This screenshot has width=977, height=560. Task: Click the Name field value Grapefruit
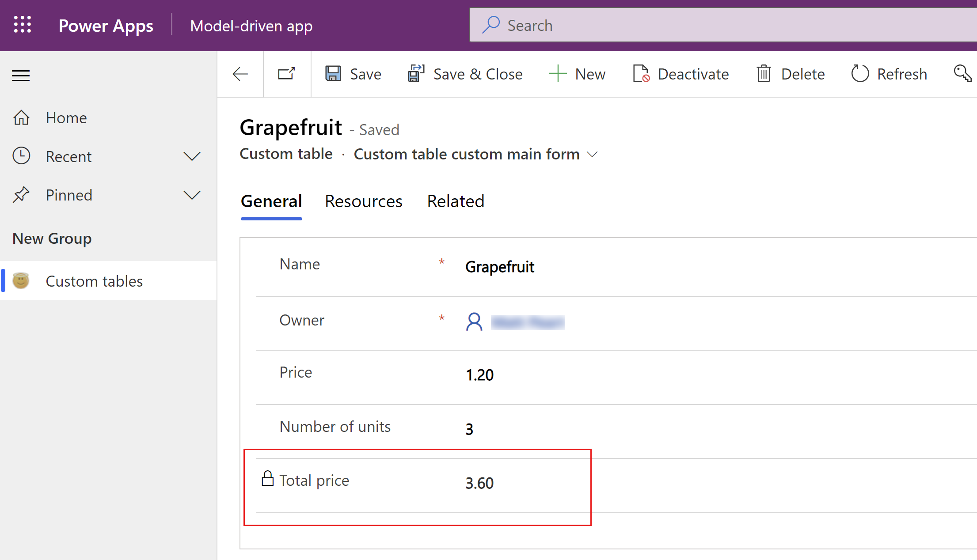499,267
